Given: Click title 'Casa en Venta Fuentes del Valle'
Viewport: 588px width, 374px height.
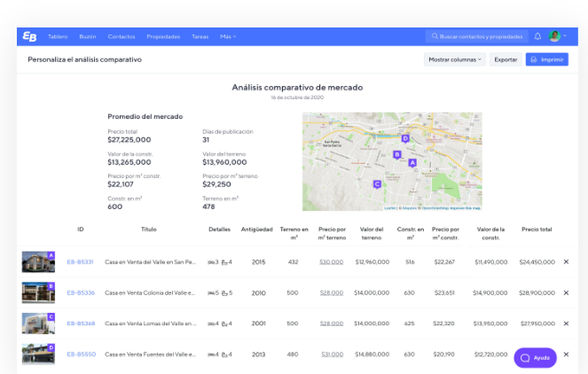Looking at the screenshot, I should tap(150, 355).
